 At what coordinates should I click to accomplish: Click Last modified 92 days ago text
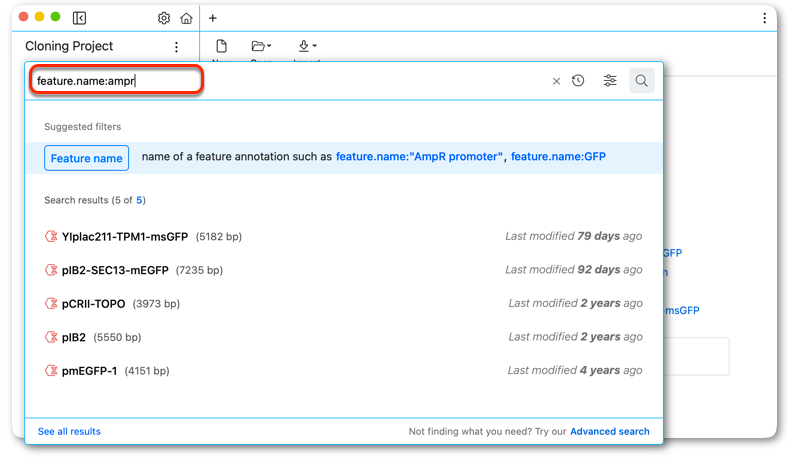(x=573, y=270)
